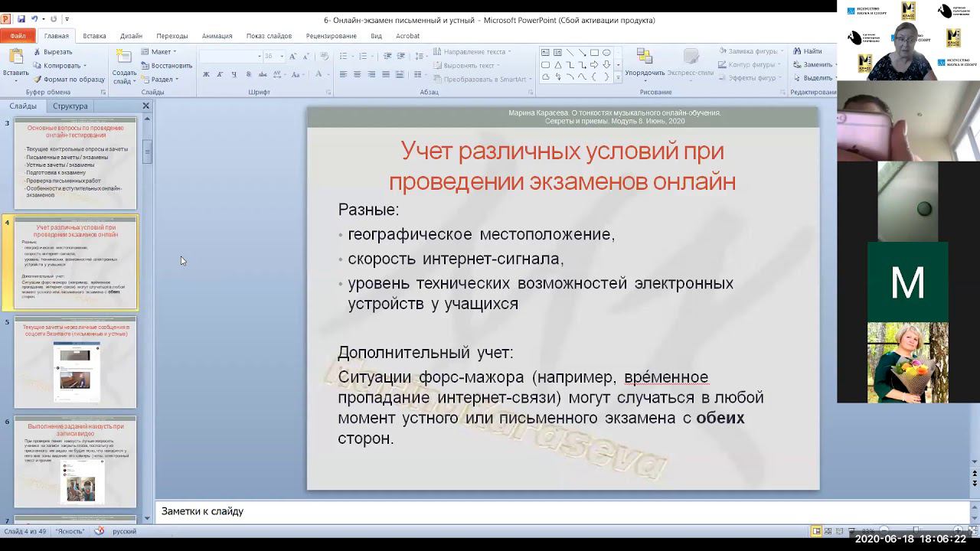Click spell check icon in status bar

click(99, 531)
